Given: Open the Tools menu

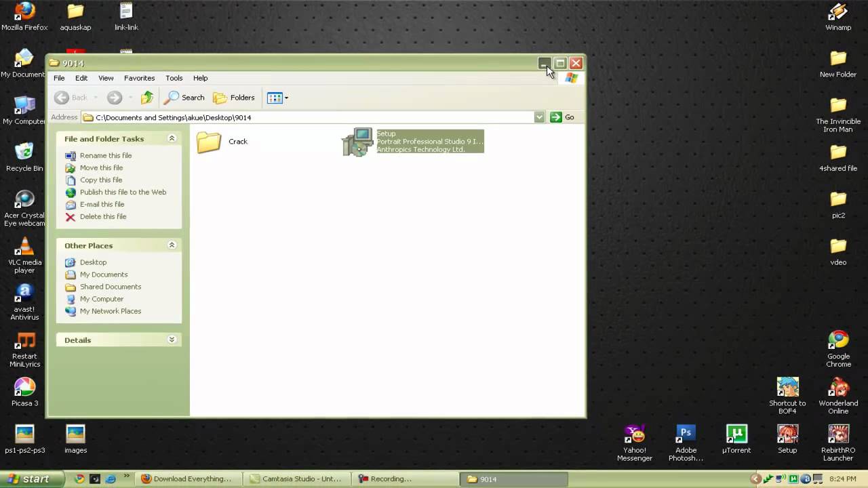Looking at the screenshot, I should 174,78.
